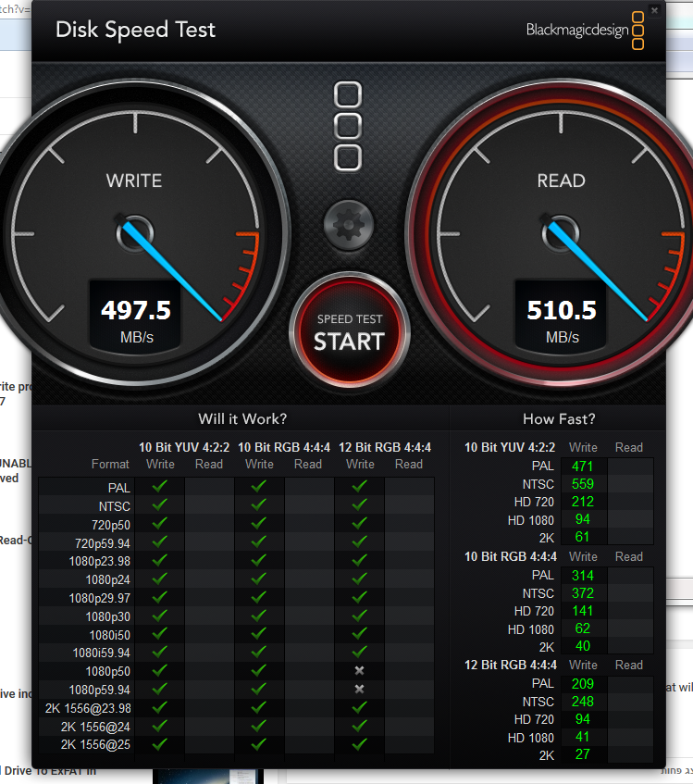Select the Will it Work? panel heading
693x784 pixels.
pyautogui.click(x=242, y=418)
